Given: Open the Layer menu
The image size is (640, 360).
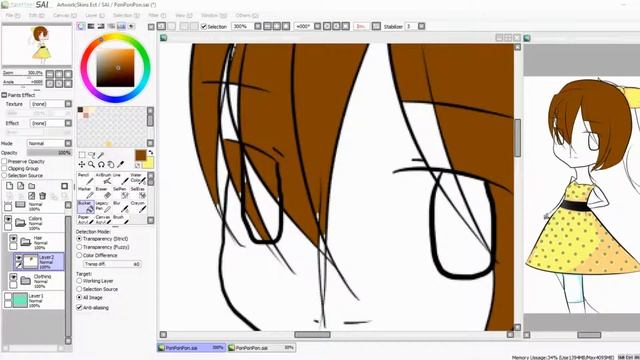Looking at the screenshot, I should (x=95, y=16).
